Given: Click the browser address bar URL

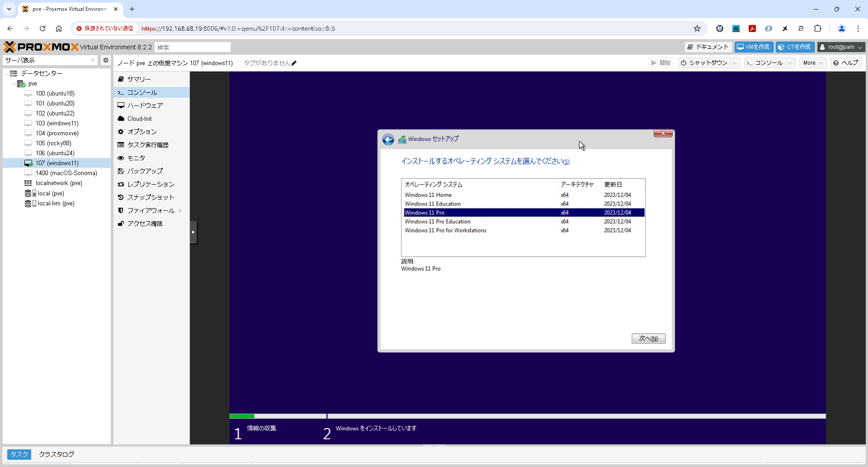Looking at the screenshot, I should click(x=238, y=29).
